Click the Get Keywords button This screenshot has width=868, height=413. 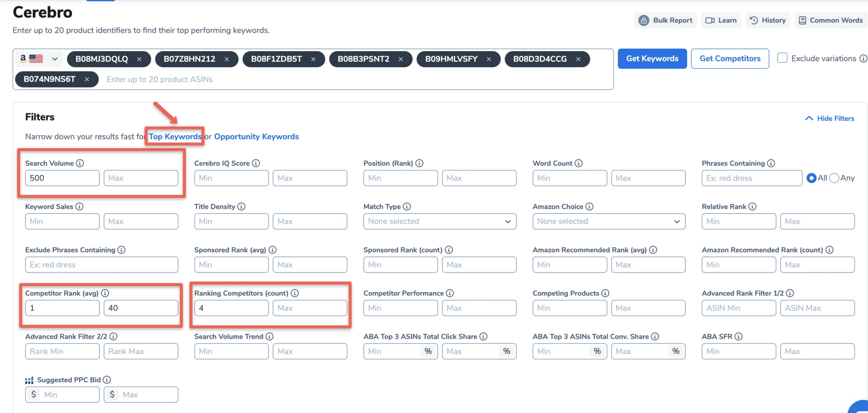(x=652, y=58)
